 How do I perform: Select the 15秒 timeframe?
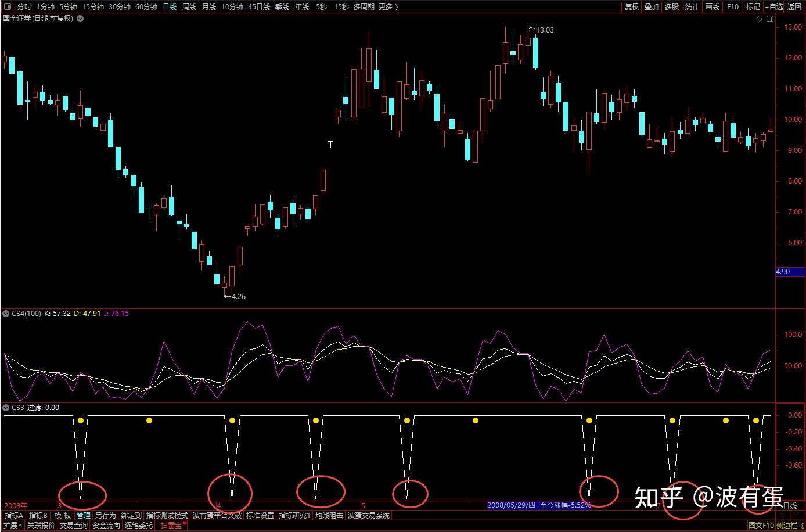tap(341, 7)
